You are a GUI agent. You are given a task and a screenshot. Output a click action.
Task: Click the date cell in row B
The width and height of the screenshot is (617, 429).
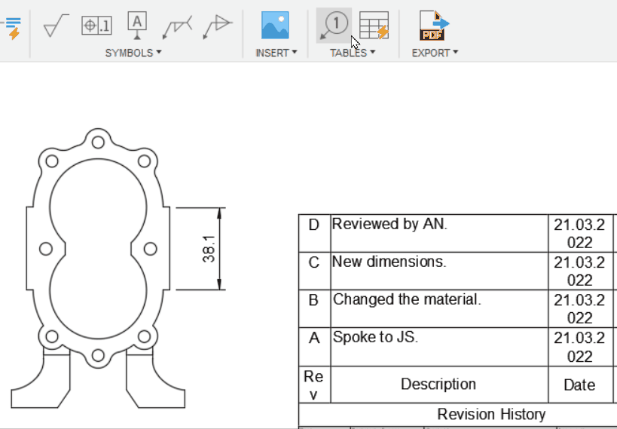[x=581, y=309]
